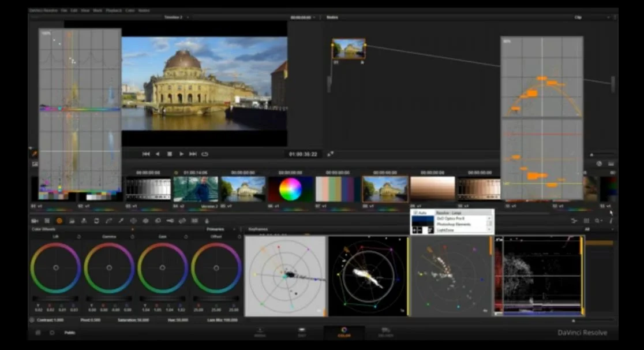Enable the Auto checkbox in the lens popup
The width and height of the screenshot is (644, 350).
415,213
